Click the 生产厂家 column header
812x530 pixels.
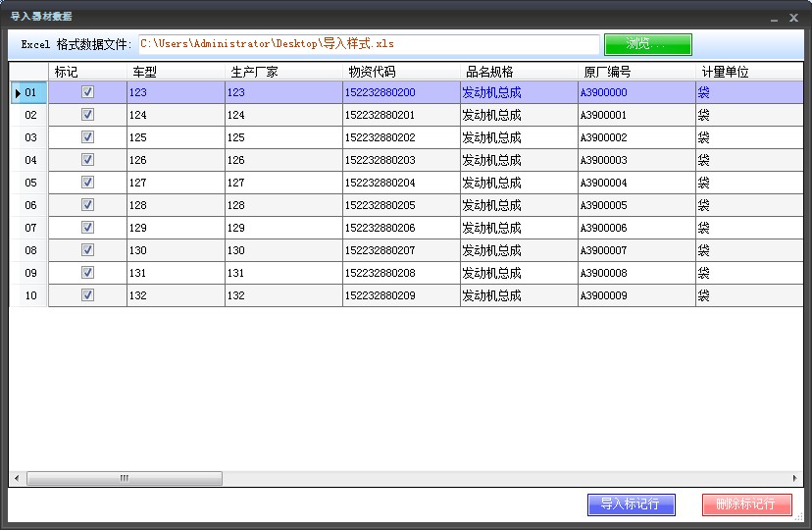pos(283,72)
